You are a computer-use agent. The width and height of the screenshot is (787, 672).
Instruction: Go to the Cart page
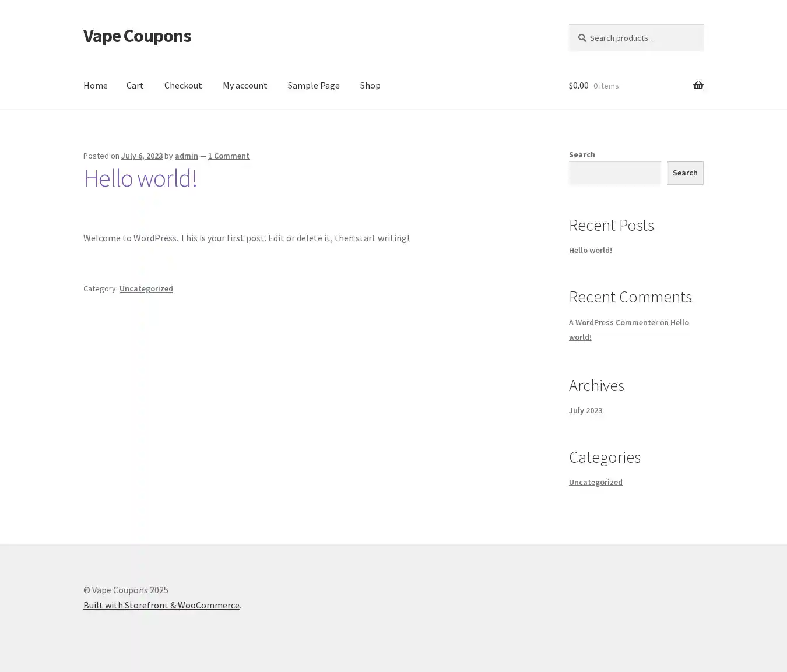pos(135,85)
